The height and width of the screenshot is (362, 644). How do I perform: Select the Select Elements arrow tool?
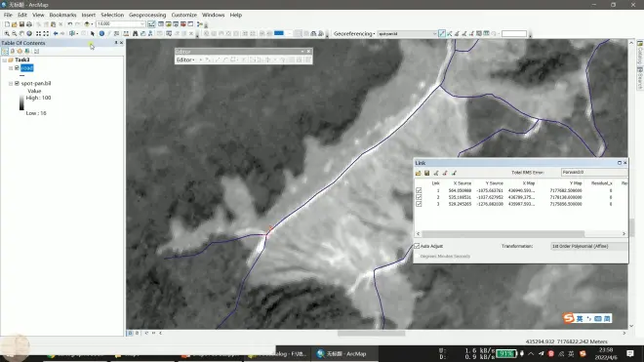pos(93,34)
